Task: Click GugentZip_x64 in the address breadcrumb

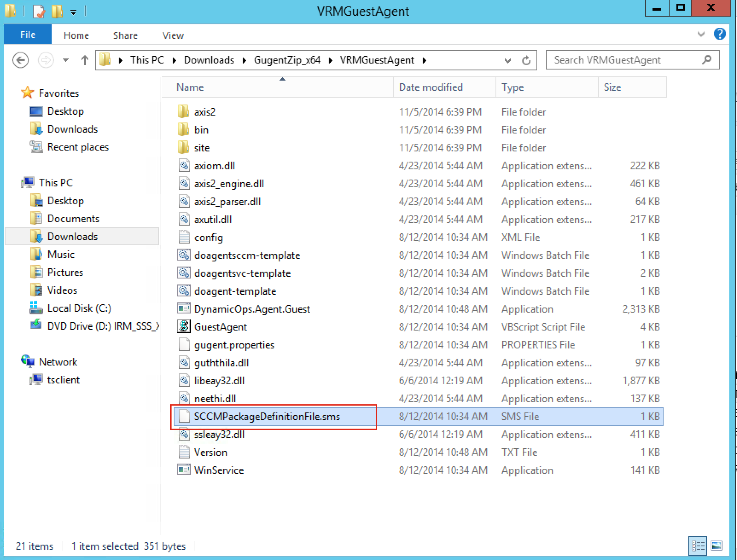Action: coord(287,60)
